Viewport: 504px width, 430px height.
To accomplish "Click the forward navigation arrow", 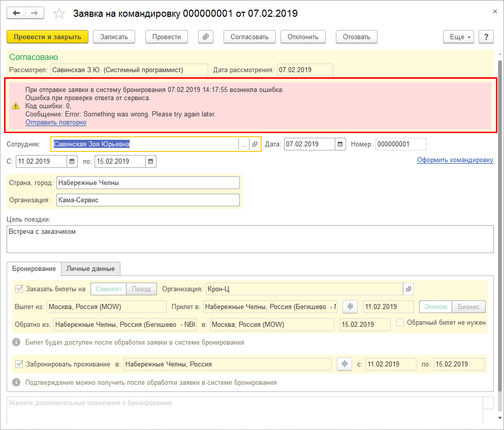I will tap(35, 13).
